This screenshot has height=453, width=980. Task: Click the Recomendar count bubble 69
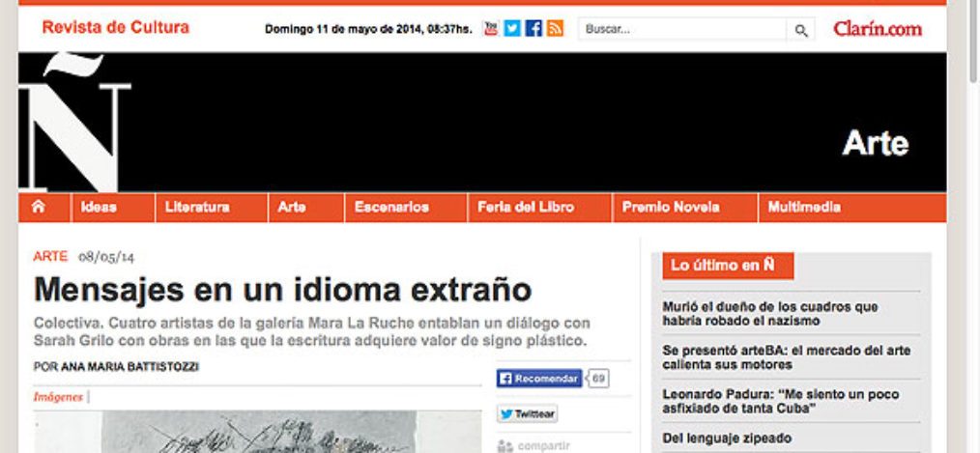tap(598, 379)
